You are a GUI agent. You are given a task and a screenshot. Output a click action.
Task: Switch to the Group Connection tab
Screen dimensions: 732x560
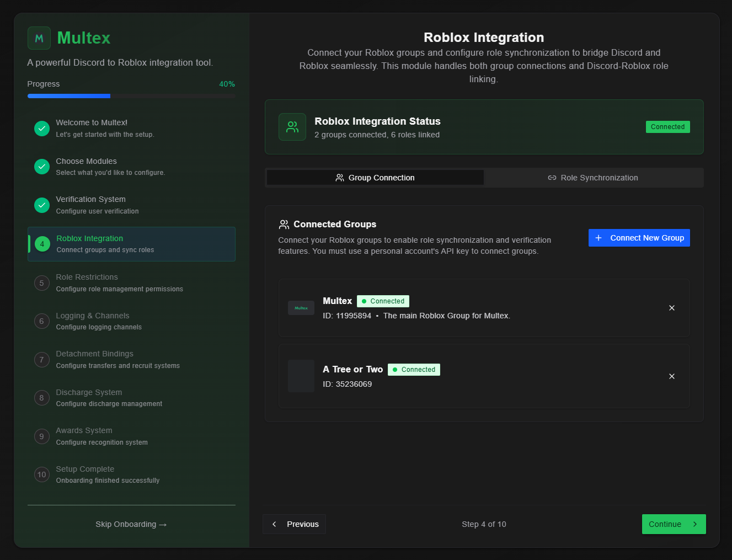[x=375, y=178]
